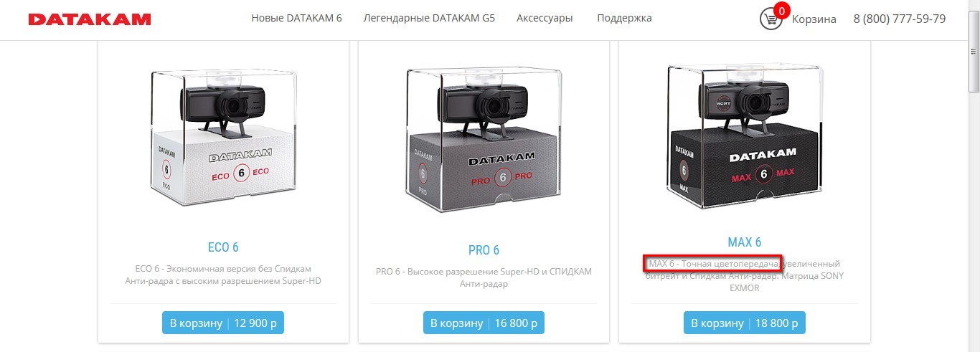Open Поддержка page
The height and width of the screenshot is (352, 980).
click(x=624, y=18)
